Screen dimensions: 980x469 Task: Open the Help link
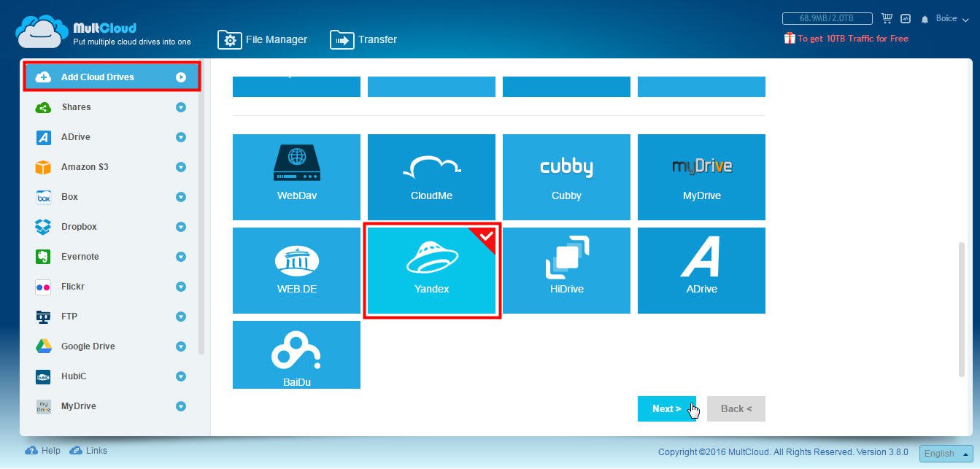click(x=43, y=451)
